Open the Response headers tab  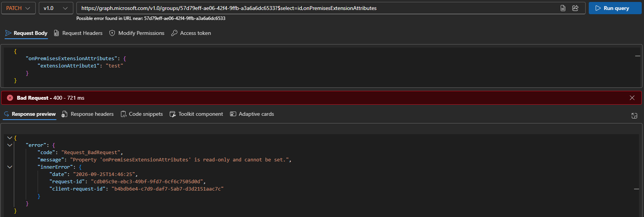(88, 114)
